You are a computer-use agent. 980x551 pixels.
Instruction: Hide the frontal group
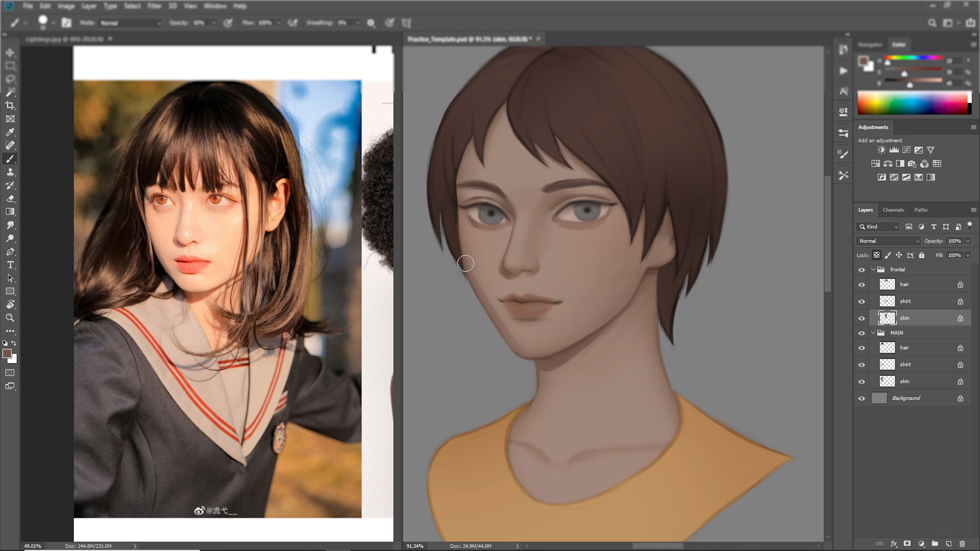coord(862,270)
